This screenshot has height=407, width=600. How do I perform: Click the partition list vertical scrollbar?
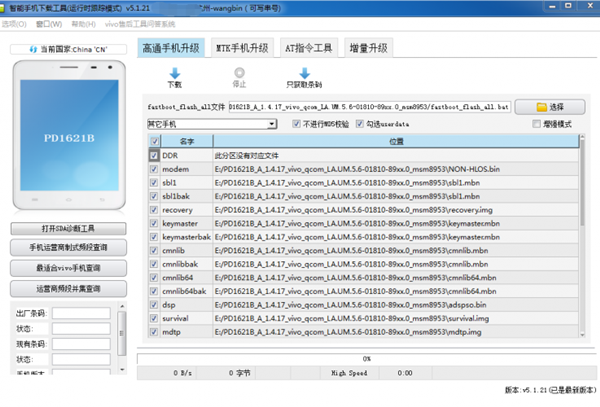point(586,240)
